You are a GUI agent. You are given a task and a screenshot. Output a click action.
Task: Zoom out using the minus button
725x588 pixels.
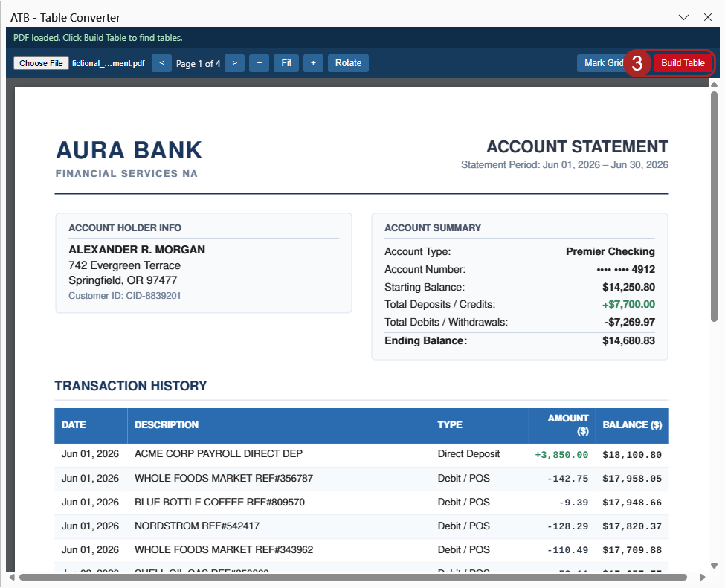click(260, 63)
